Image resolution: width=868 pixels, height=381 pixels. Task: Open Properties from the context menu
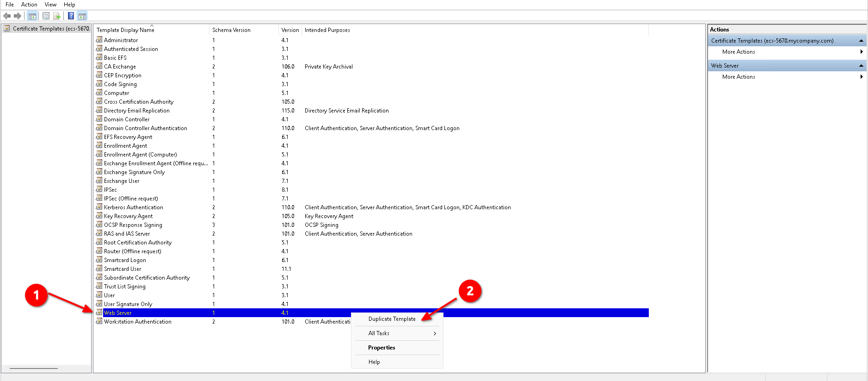click(x=382, y=348)
